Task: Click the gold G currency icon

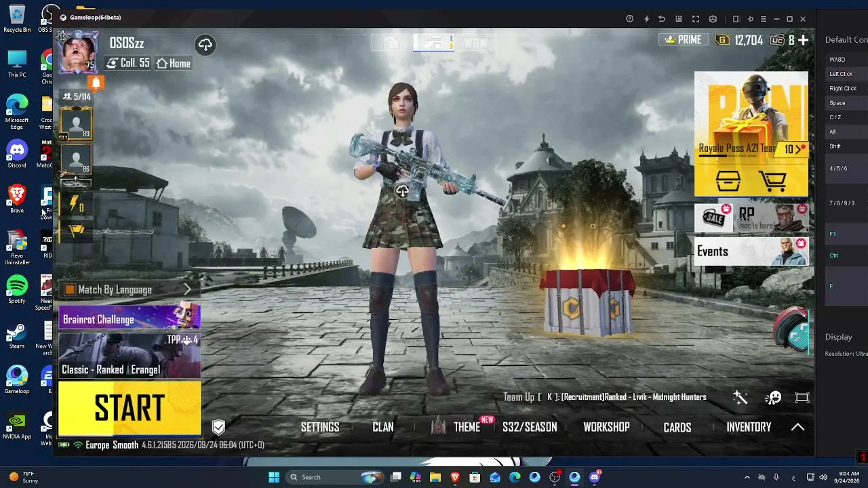Action: [723, 40]
